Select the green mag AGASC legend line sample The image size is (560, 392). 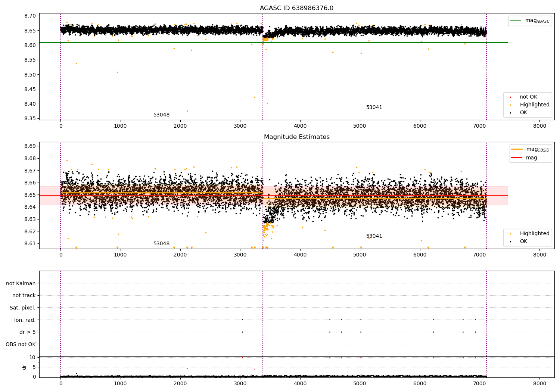516,21
